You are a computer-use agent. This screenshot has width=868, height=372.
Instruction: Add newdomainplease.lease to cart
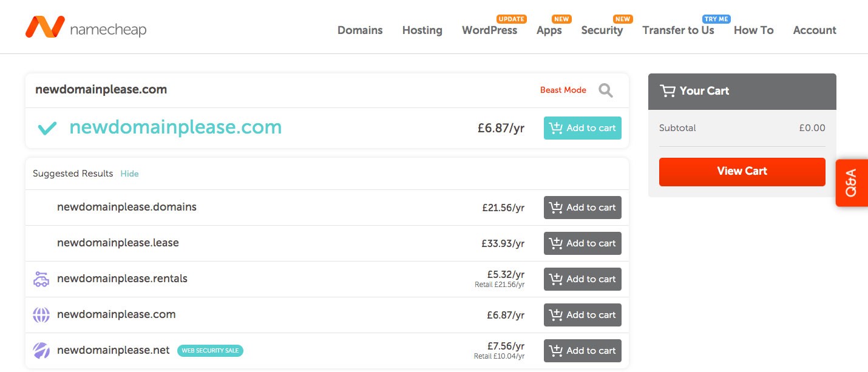click(582, 243)
